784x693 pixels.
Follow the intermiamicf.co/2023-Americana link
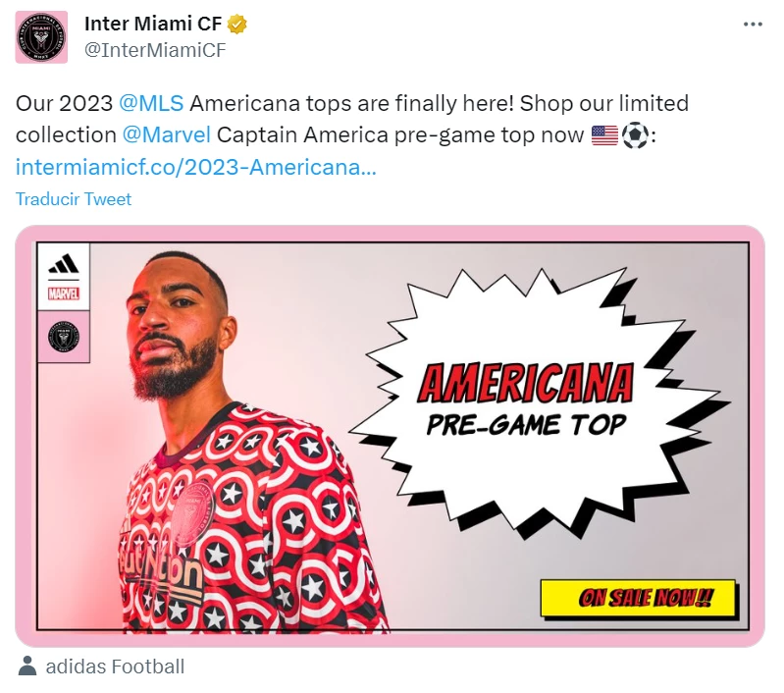(x=195, y=167)
